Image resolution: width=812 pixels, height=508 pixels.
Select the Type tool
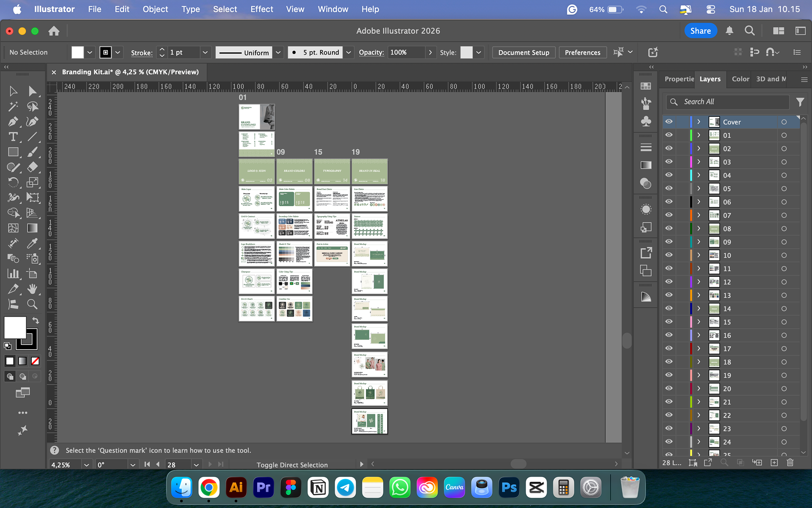pyautogui.click(x=13, y=137)
